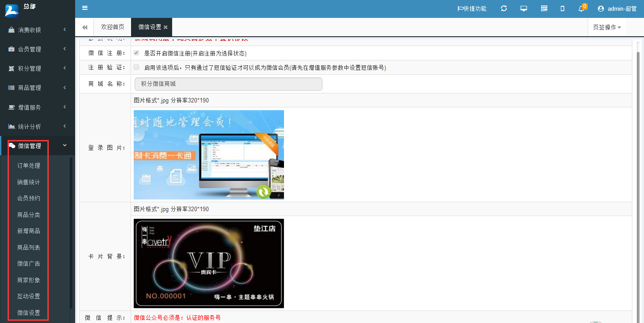Click the hamburger menu toggle icon

85,8
